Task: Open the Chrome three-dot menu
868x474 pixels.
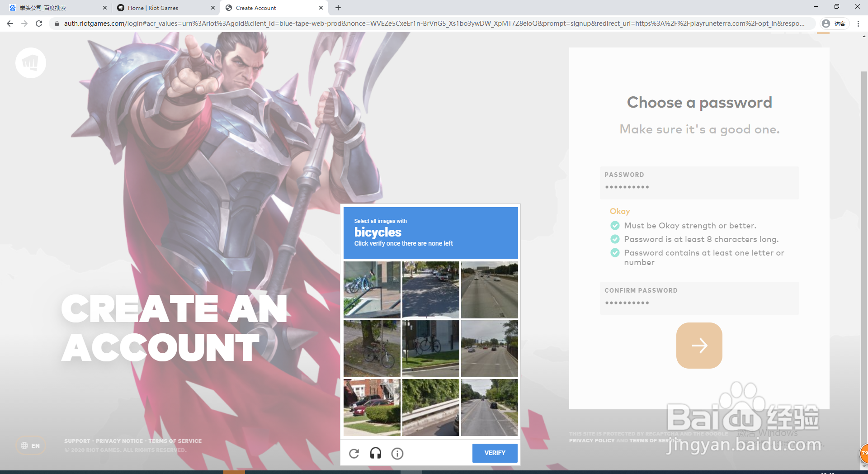Action: pos(859,24)
